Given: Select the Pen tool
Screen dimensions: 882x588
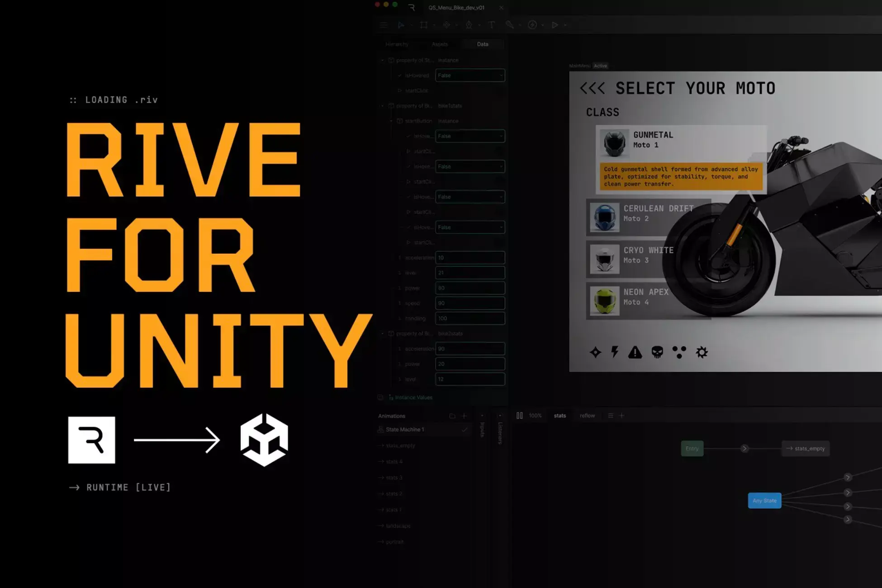Looking at the screenshot, I should click(x=469, y=25).
